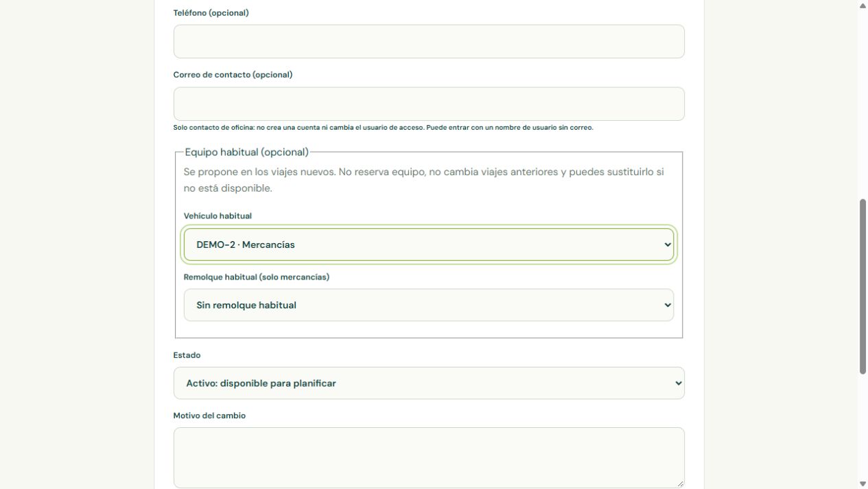The image size is (868, 489).
Task: Open the Remolque habitual dropdown
Action: pos(429,305)
